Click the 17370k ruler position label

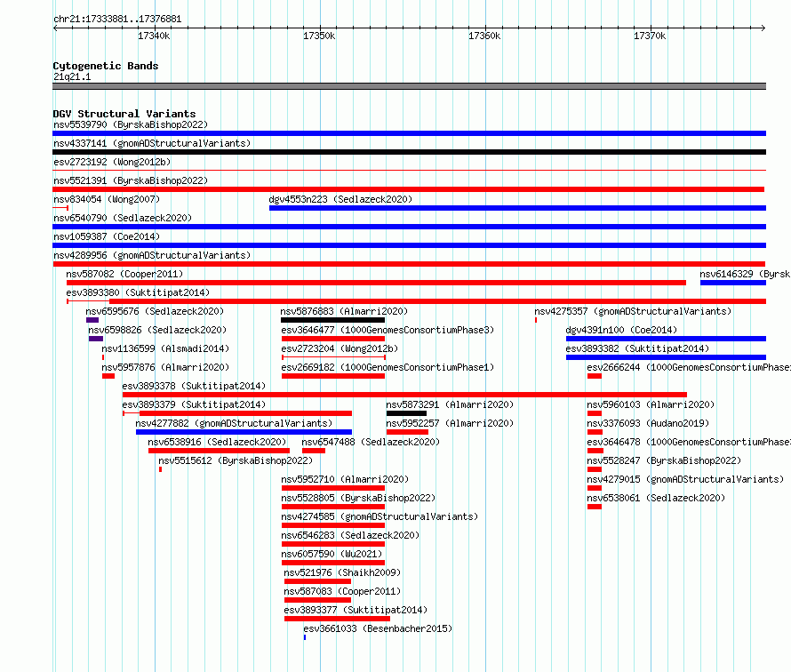pos(650,36)
